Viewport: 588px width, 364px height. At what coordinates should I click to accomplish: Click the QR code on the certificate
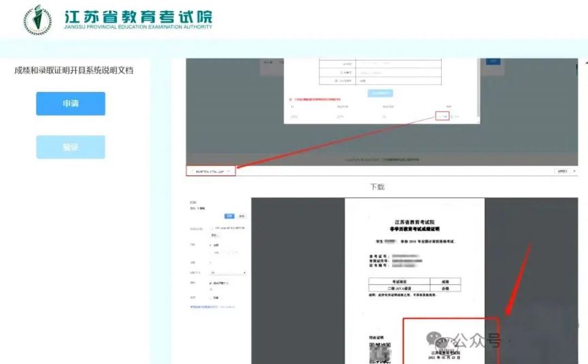380,352
